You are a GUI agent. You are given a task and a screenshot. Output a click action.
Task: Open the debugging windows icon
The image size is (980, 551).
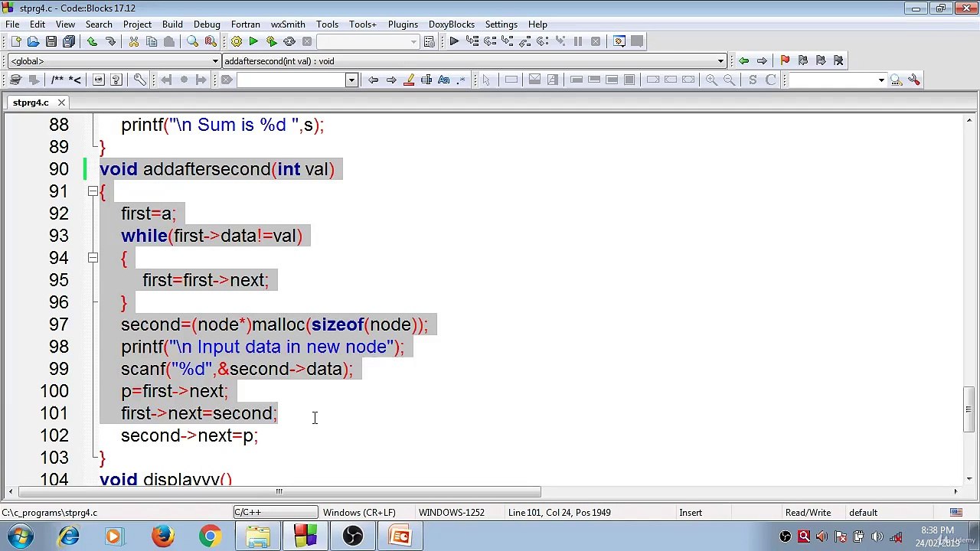[x=619, y=41]
